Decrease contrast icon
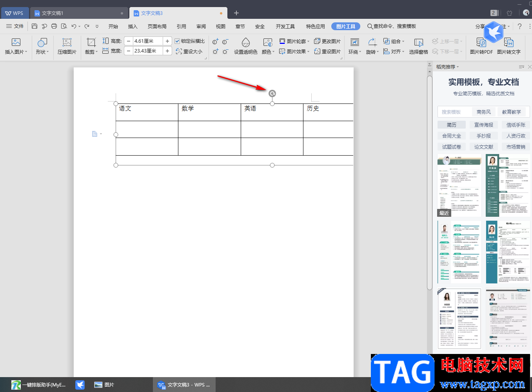The width and height of the screenshot is (532, 392). point(225,42)
